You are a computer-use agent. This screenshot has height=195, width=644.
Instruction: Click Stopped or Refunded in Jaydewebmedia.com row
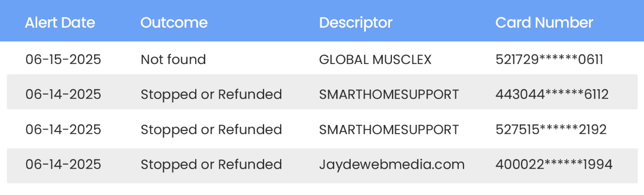tap(211, 164)
